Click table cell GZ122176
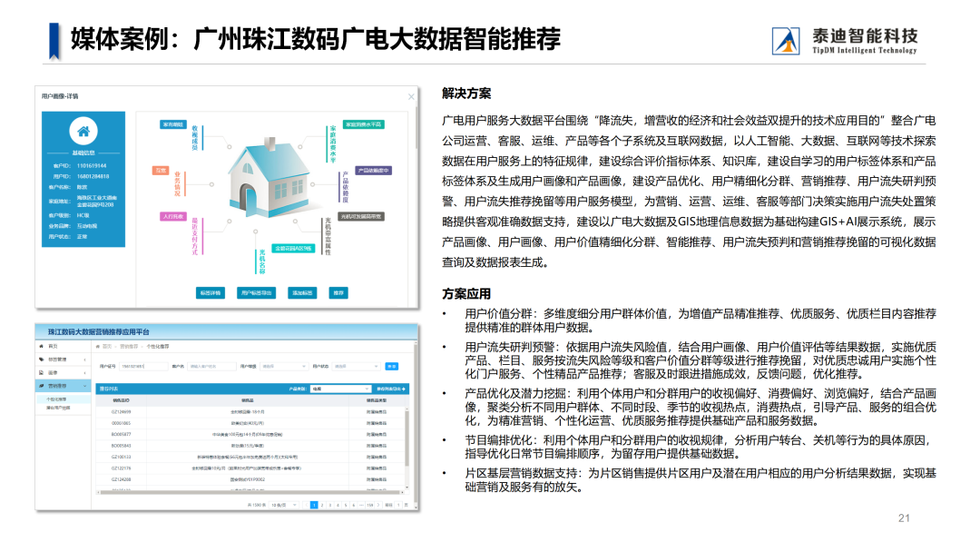 [x=122, y=468]
